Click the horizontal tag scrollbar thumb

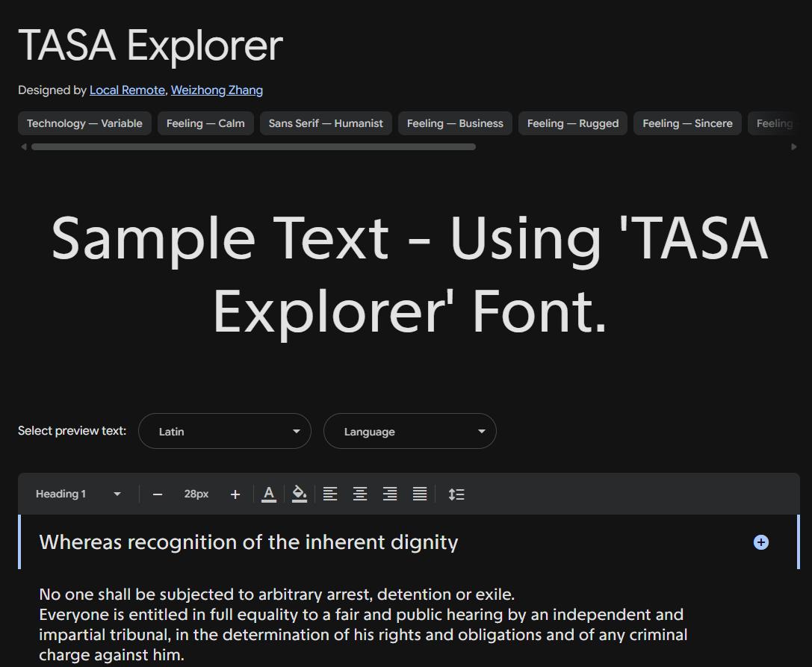tap(253, 146)
